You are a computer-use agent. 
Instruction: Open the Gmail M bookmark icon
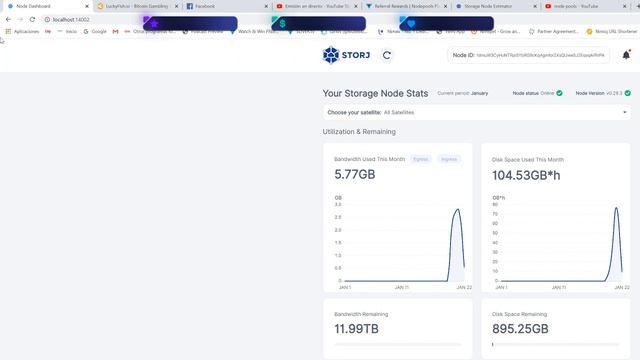116,31
